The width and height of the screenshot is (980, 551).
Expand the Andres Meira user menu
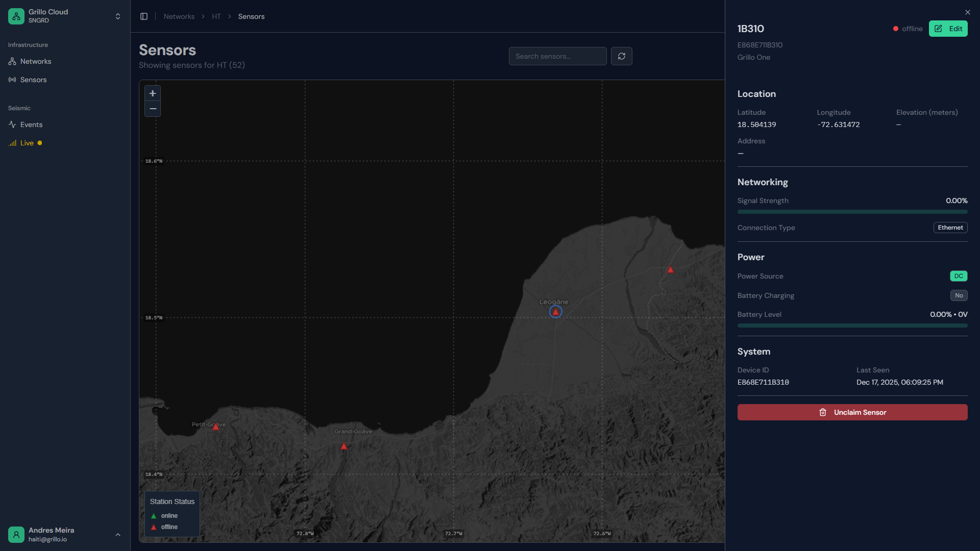118,535
